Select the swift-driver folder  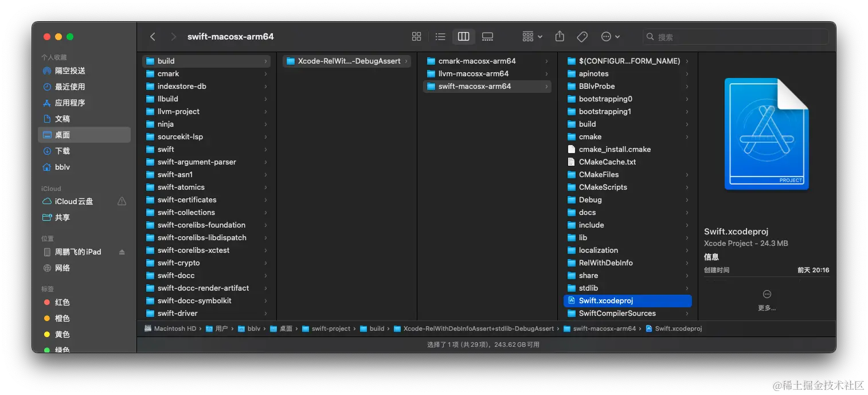pos(206,313)
